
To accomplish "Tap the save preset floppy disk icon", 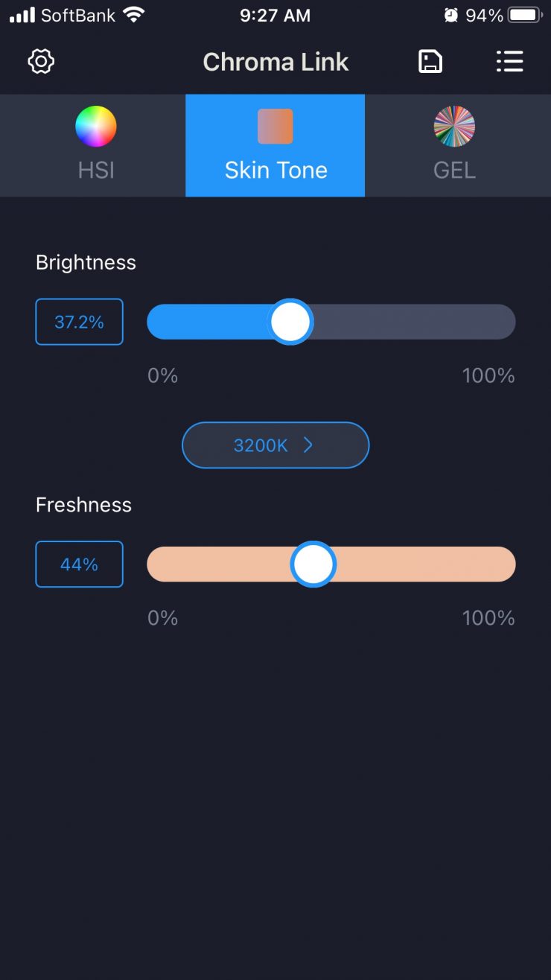I will coord(430,61).
